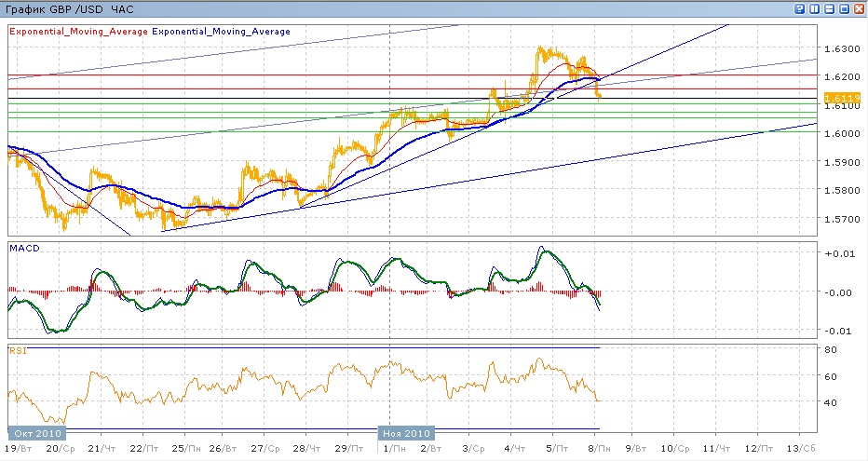Screen dimensions: 868x461
Task: Click the RSI indicator panel label
Action: 17,351
